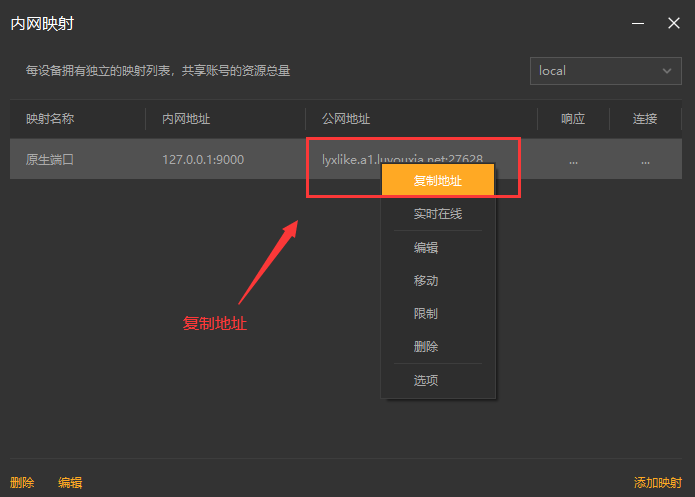
Task: Click the 连接 value of 原生端口 row
Action: point(645,162)
